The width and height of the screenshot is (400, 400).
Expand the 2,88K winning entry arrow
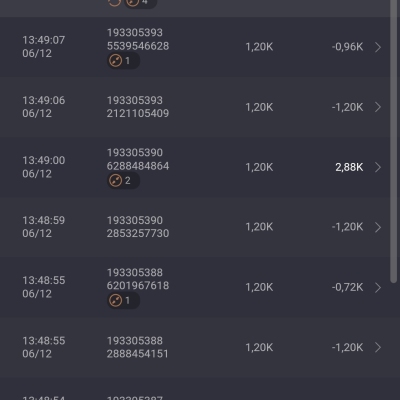(x=378, y=167)
